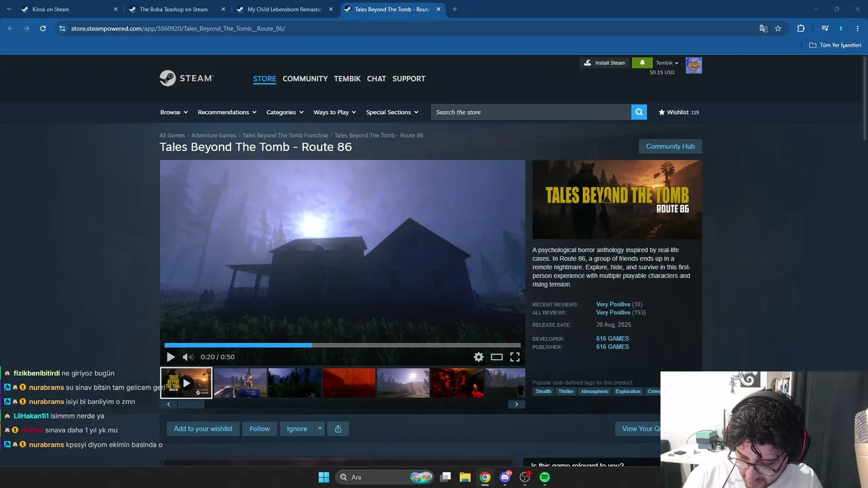The height and width of the screenshot is (488, 868).
Task: Reload the browser page
Action: (x=43, y=28)
